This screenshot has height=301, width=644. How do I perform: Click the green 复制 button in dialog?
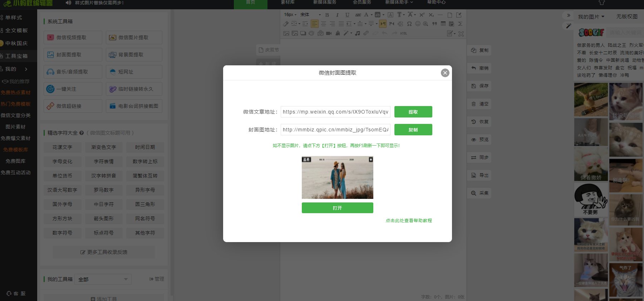click(413, 130)
